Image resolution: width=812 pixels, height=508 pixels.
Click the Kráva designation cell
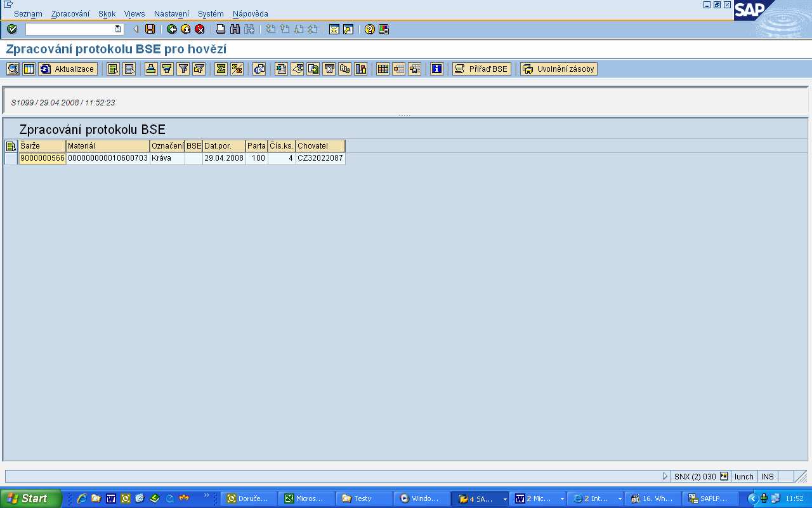click(x=167, y=158)
